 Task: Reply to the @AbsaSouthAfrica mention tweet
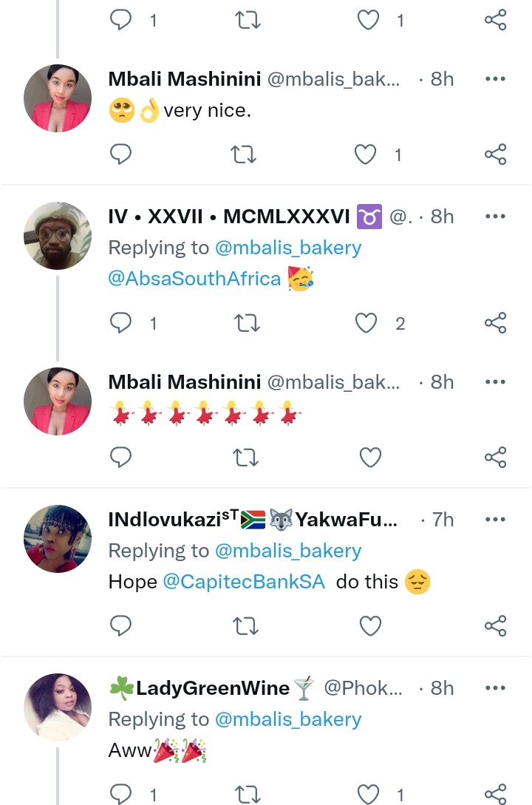[x=120, y=323]
